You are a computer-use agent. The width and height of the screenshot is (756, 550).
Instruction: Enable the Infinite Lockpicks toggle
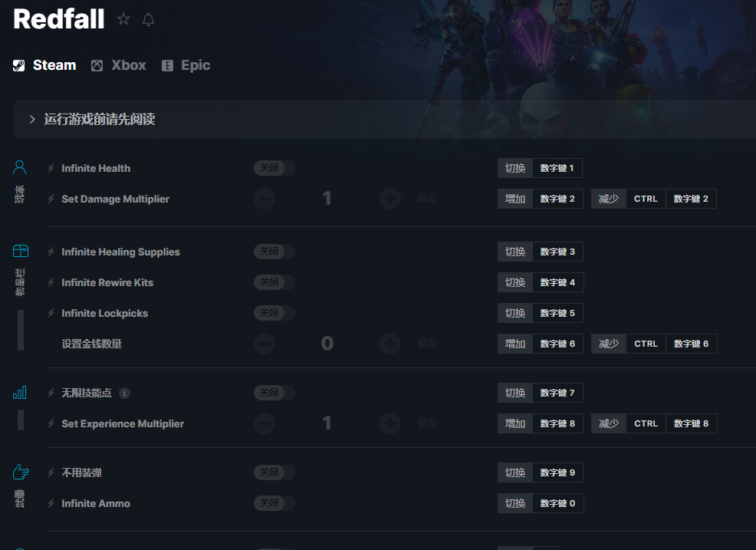(x=274, y=313)
